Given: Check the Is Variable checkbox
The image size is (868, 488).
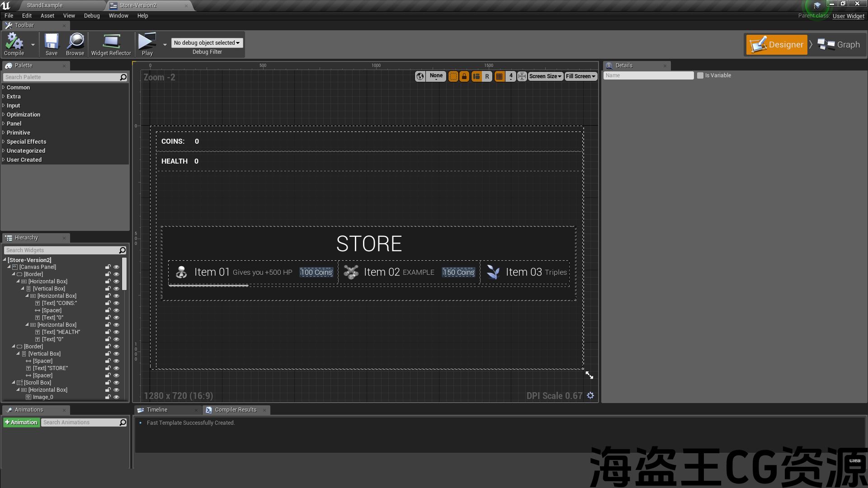Looking at the screenshot, I should coord(700,75).
